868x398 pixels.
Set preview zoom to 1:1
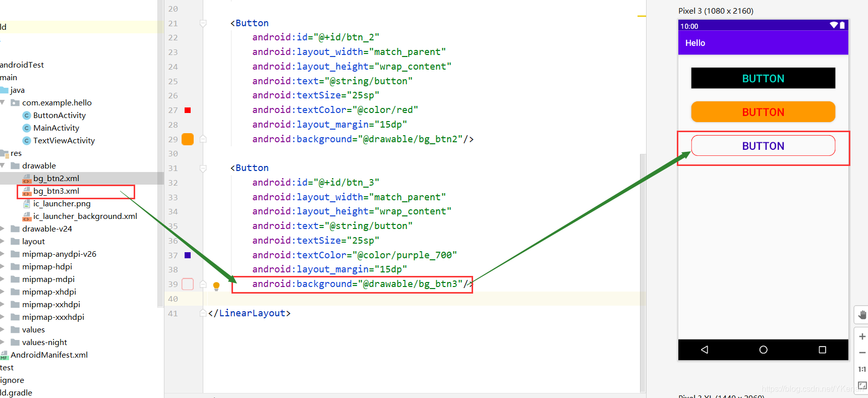tap(862, 369)
